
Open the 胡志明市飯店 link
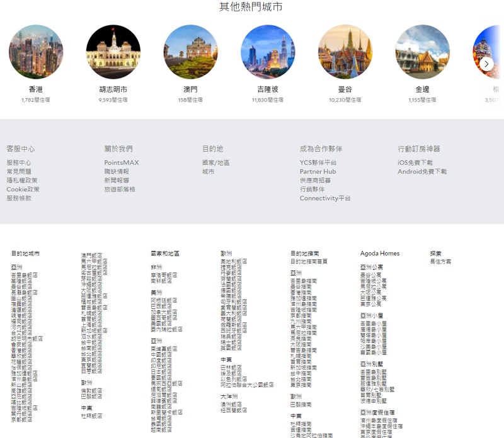point(26,339)
